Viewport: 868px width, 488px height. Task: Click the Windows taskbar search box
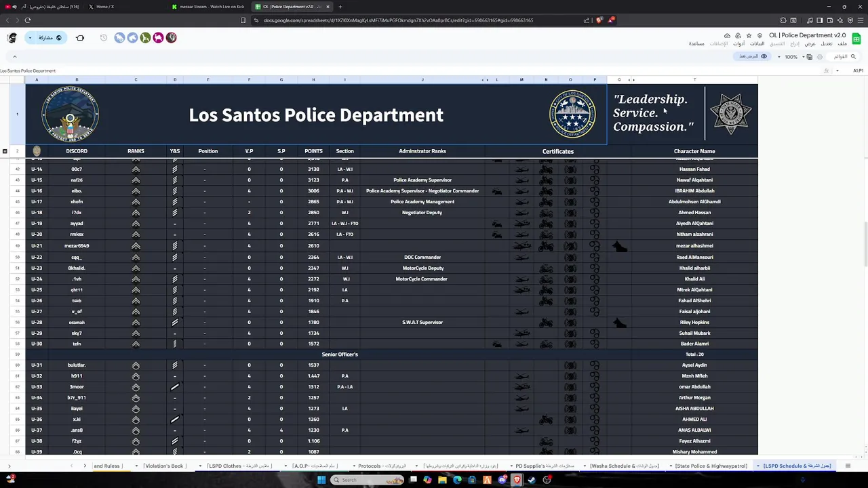pyautogui.click(x=368, y=480)
